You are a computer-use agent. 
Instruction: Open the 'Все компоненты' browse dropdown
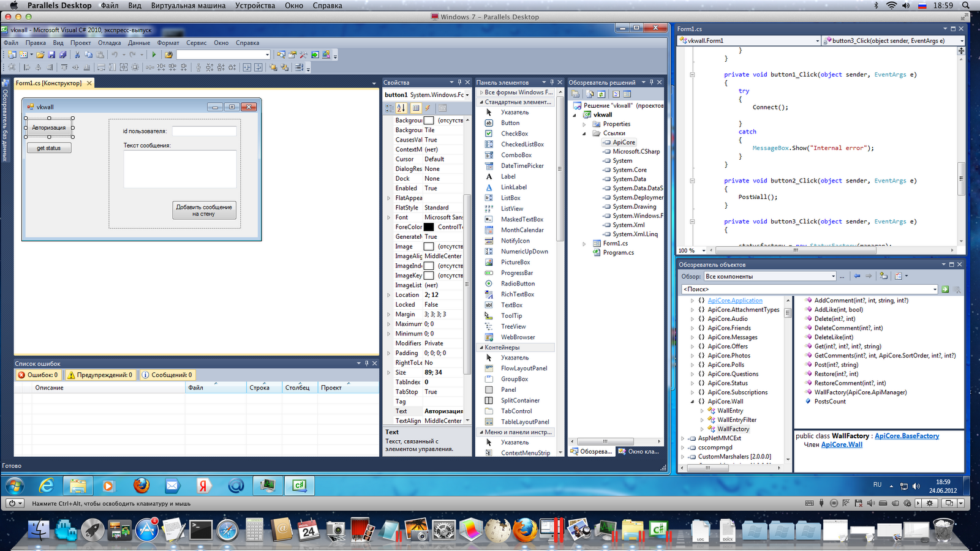833,276
